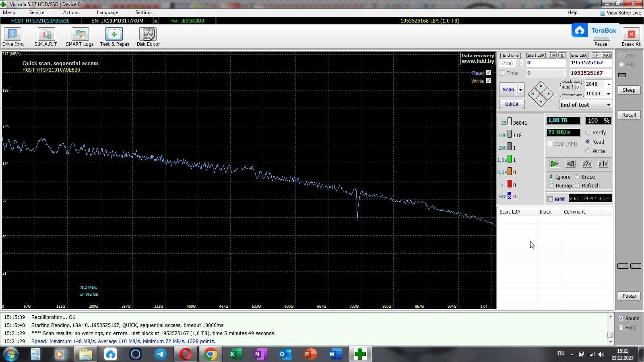Image resolution: width=644 pixels, height=362 pixels.
Task: Click the up arrow on navigation diamond
Action: click(x=541, y=85)
